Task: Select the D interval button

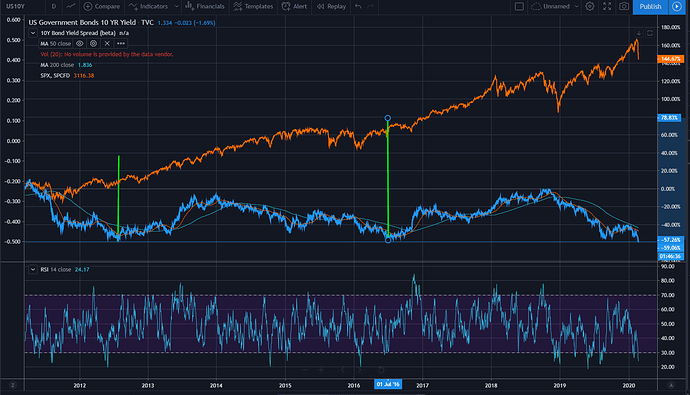Action: click(54, 6)
